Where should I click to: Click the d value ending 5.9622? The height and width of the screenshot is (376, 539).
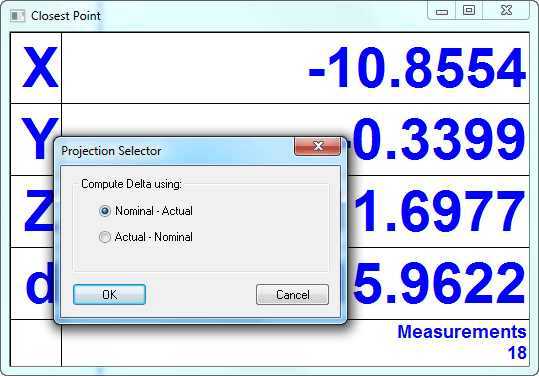[x=439, y=283]
